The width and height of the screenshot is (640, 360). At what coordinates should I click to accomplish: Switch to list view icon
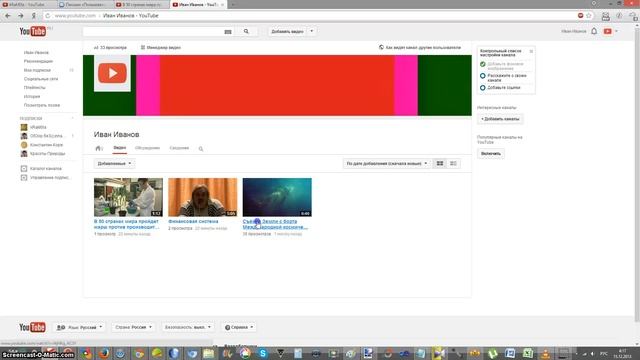pyautogui.click(x=453, y=163)
